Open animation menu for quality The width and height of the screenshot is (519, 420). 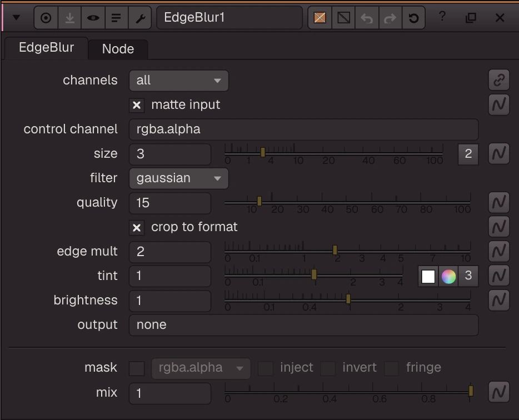coord(499,202)
